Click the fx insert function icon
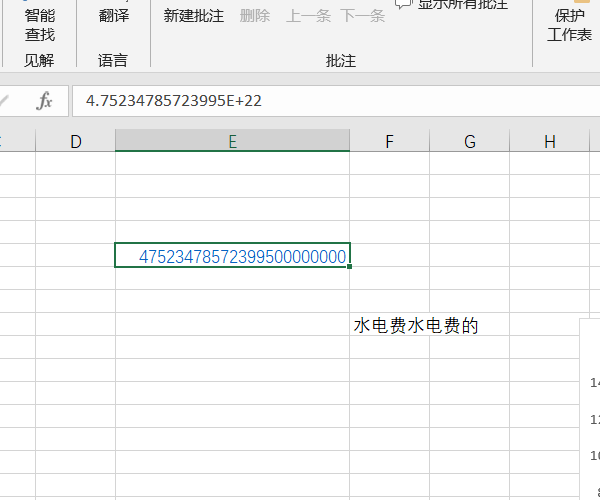Screen dimensions: 600x500 point(44,101)
